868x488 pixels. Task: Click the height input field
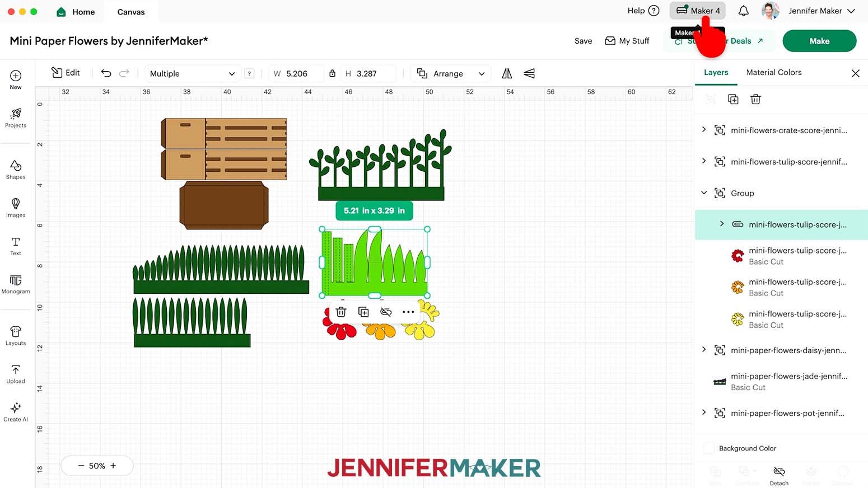pos(367,73)
